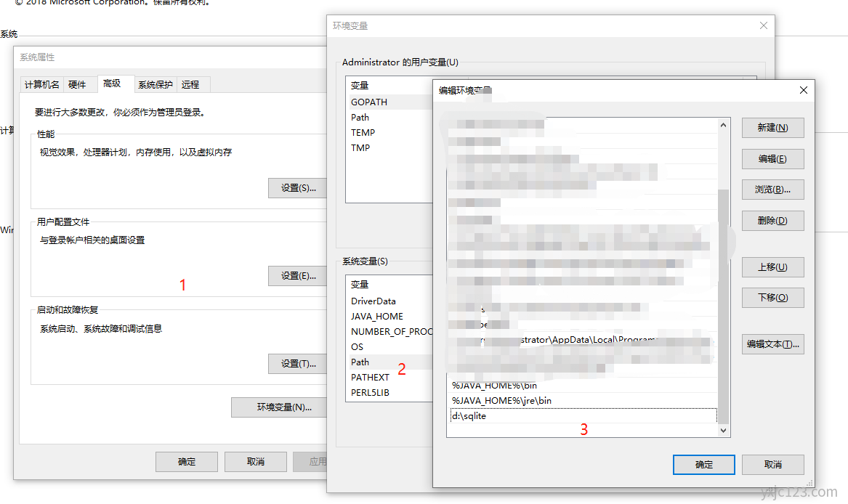Click 变量 header in system variables
The width and height of the screenshot is (848, 504).
point(360,285)
